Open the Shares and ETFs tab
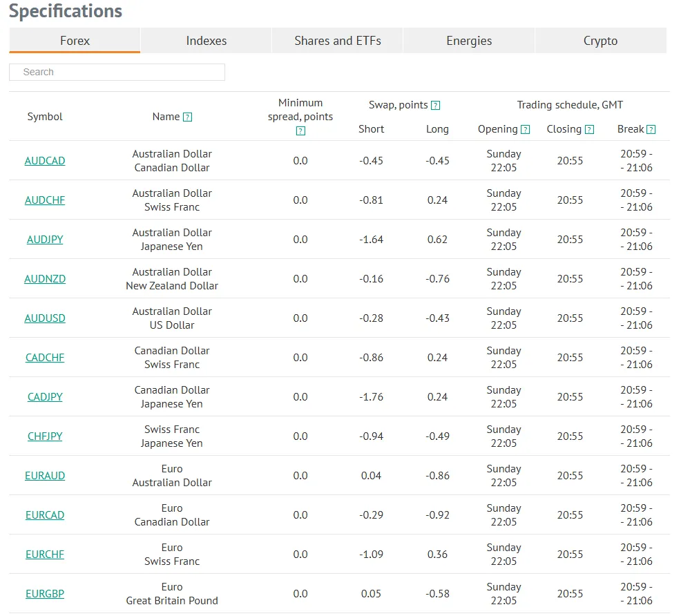 (338, 41)
